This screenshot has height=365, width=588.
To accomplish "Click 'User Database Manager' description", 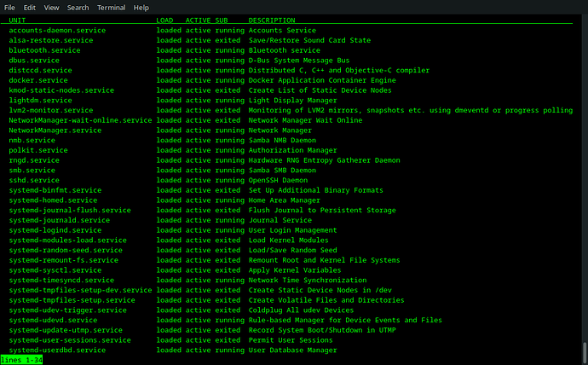I will click(x=292, y=351).
